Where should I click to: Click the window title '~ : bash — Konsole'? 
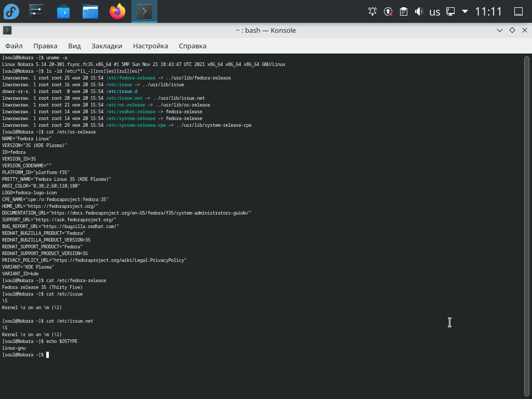click(x=265, y=30)
